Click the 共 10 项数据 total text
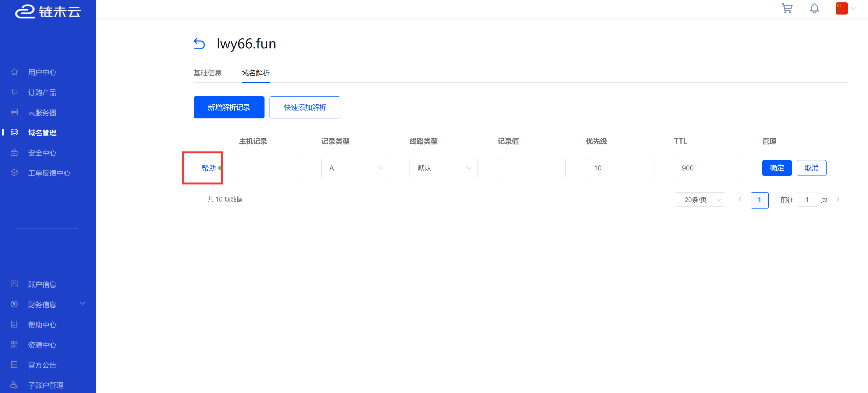Image resolution: width=868 pixels, height=393 pixels. coord(225,200)
